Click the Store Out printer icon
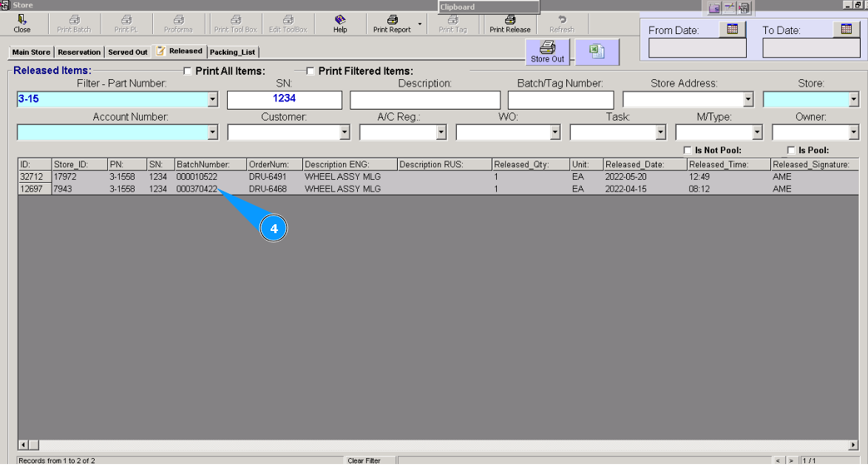The height and width of the screenshot is (467, 868). 547,52
